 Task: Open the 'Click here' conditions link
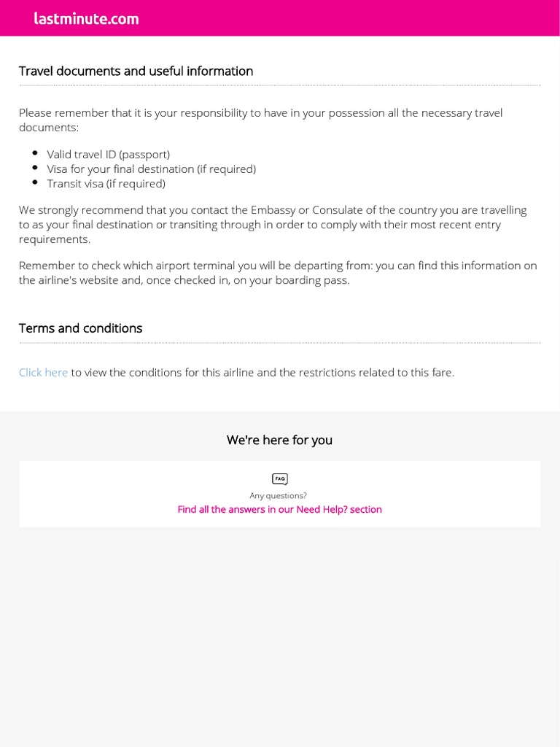pos(43,373)
